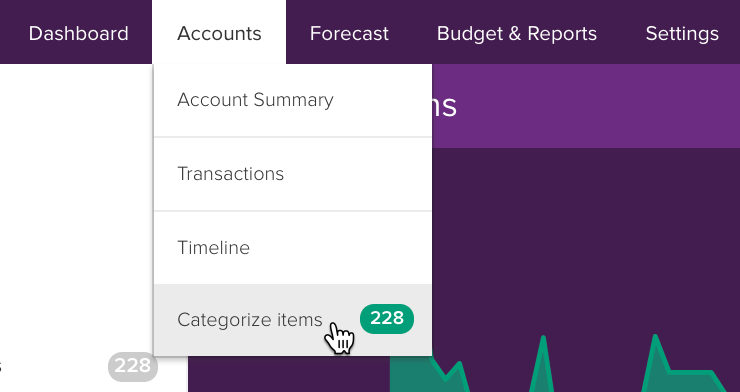Click the small green peak beside dropdown

pyautogui.click(x=457, y=376)
